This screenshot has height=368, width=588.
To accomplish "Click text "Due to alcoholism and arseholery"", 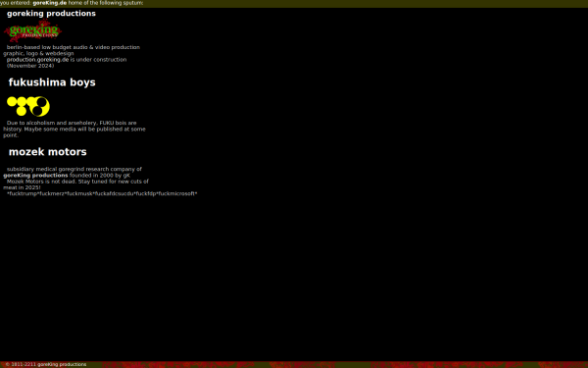I will tap(52, 123).
